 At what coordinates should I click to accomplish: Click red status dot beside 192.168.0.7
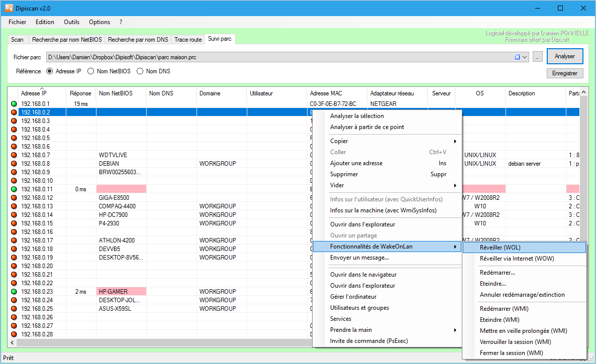click(x=14, y=155)
